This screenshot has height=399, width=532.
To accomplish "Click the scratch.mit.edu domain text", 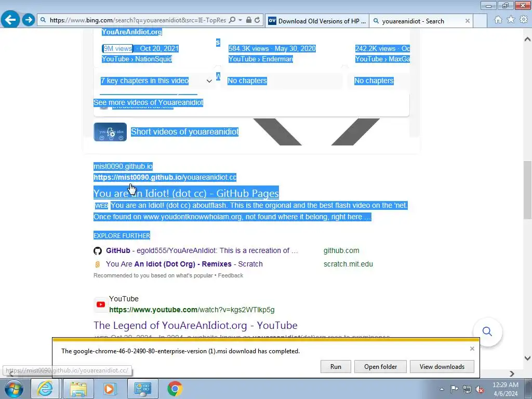I will click(348, 264).
